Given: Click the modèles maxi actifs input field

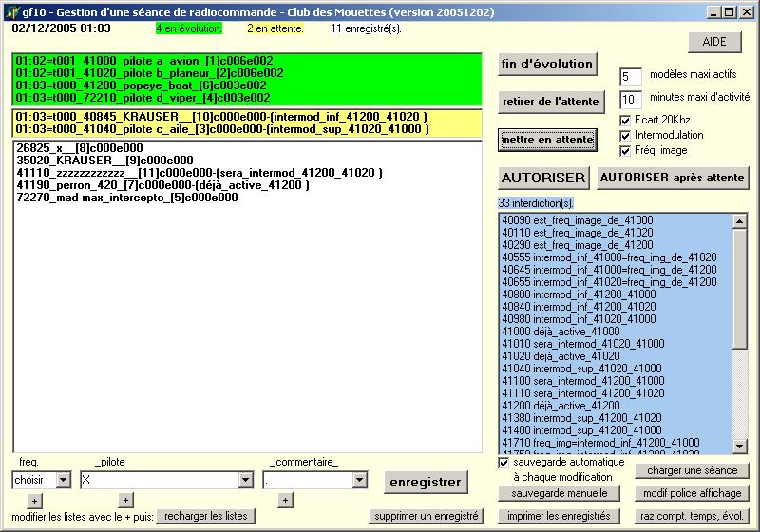Looking at the screenshot, I should click(631, 77).
